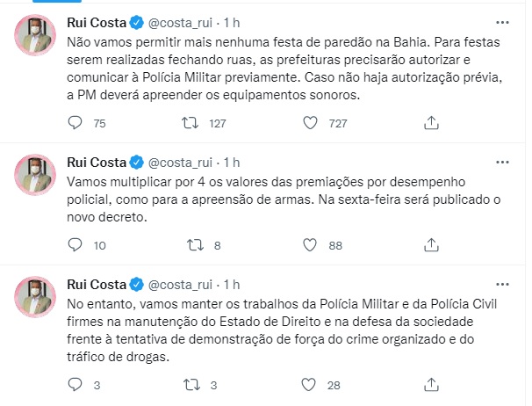Open more options menu on second tweet
Viewport: 532px width, 406px height.
[x=502, y=162]
